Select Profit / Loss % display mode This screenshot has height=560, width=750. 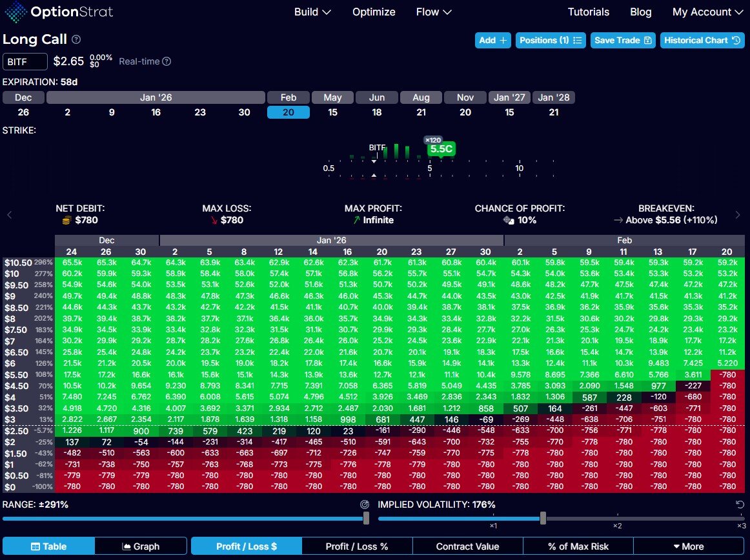(356, 546)
